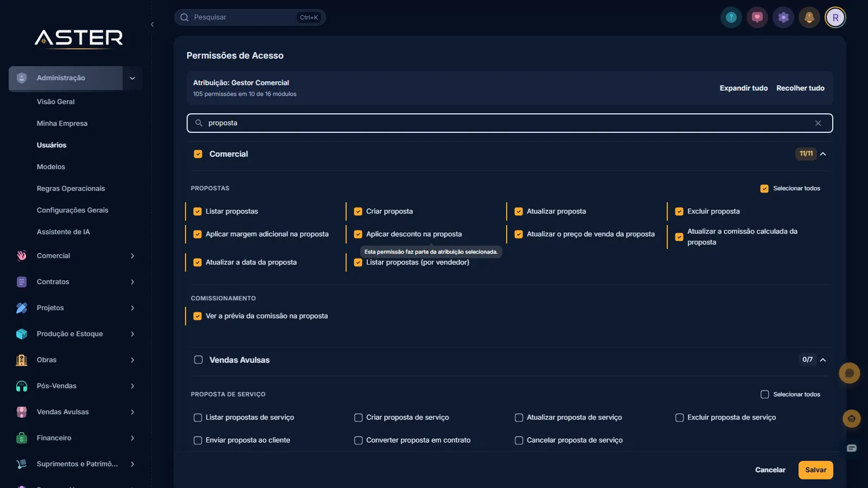Toggle Selecionar todos for Propostas
The width and height of the screenshot is (868, 488).
[764, 189]
